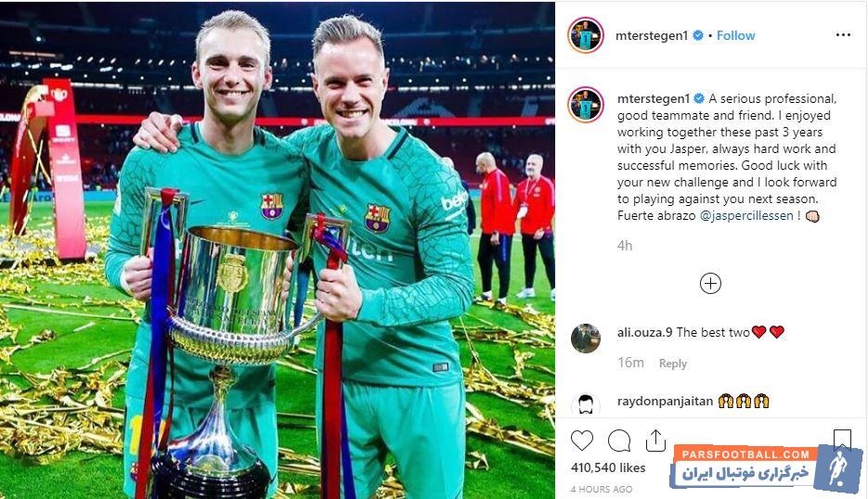Click the mterstegen1 username in caption
Viewport: 868px width, 499px height.
coord(654,98)
